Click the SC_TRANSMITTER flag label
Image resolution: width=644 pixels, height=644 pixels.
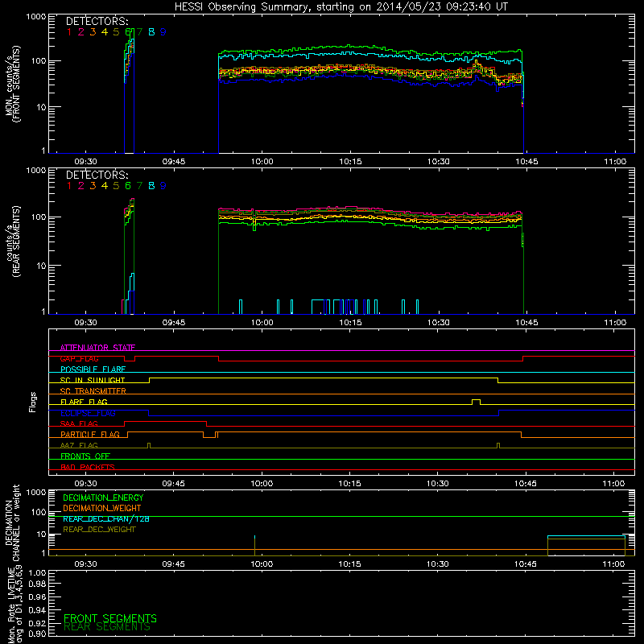pos(93,390)
